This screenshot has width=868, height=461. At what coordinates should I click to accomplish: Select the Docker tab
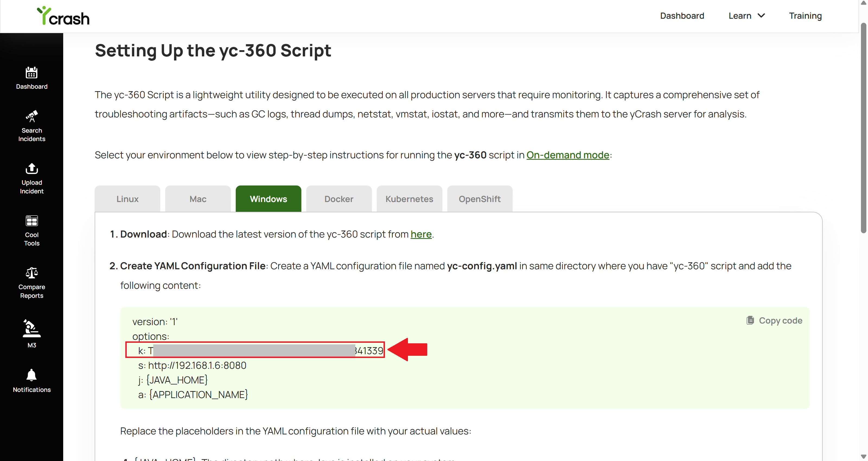coord(339,199)
